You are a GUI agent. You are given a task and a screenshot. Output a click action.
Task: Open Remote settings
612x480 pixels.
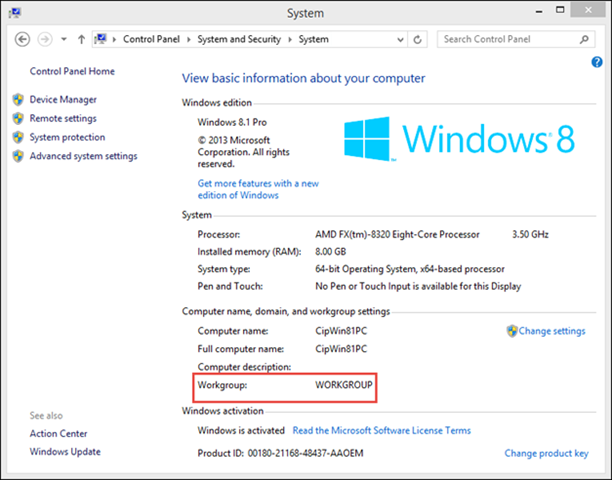(63, 118)
